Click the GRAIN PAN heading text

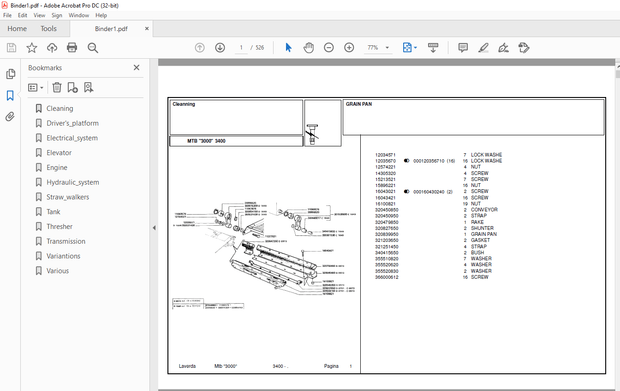[359, 104]
